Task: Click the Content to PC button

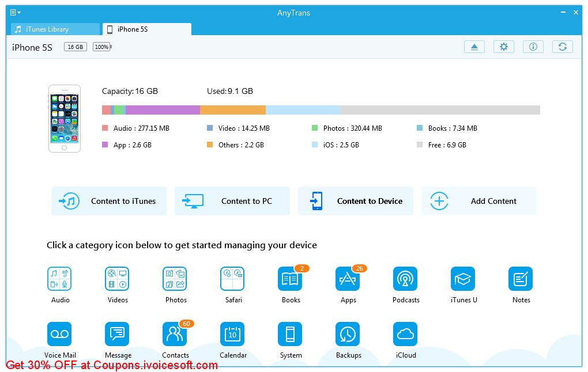Action: 232,201
